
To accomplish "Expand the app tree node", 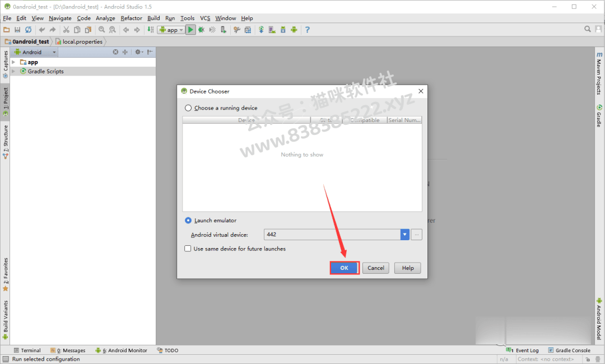I will (x=13, y=62).
